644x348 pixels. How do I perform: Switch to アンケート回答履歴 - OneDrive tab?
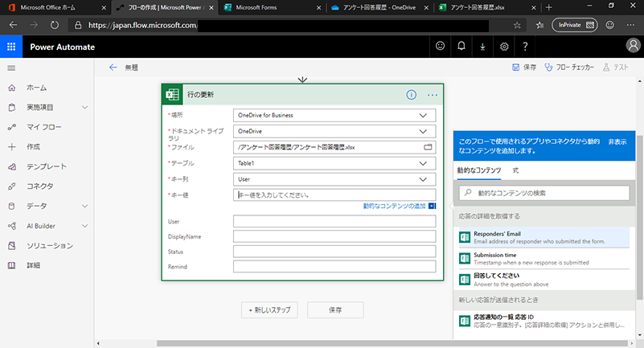pyautogui.click(x=379, y=7)
